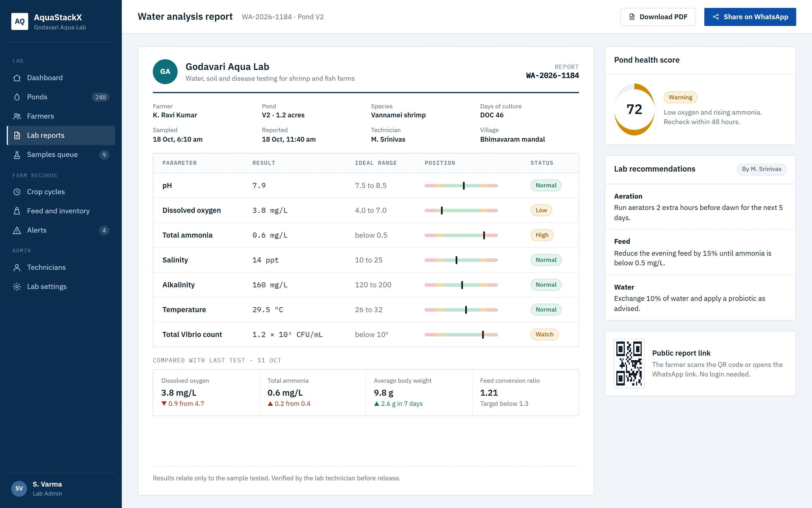
Task: Download the report as PDF
Action: (657, 17)
